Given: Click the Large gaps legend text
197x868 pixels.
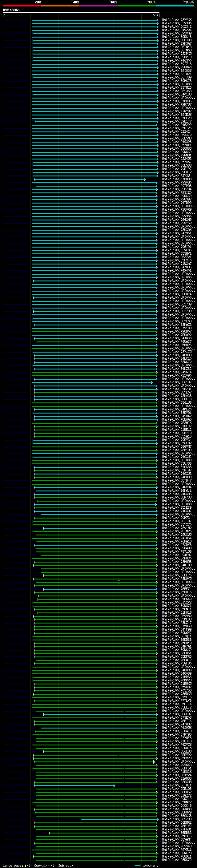Looking at the screenshot, I should pos(38,865).
